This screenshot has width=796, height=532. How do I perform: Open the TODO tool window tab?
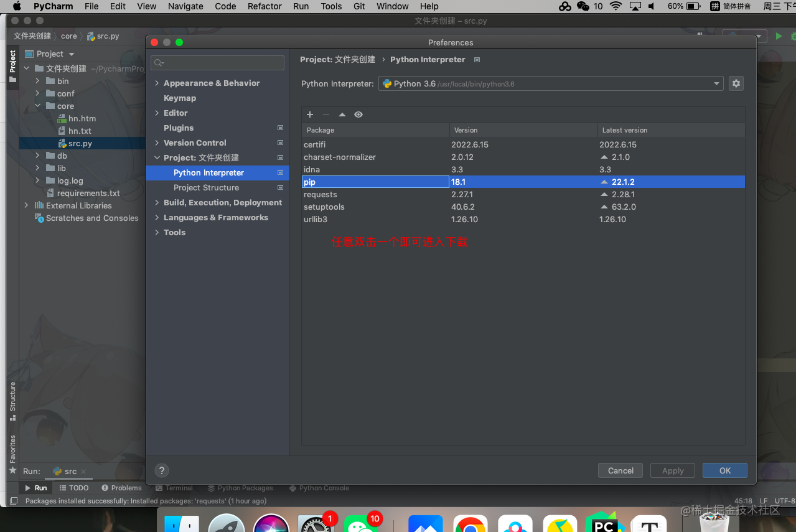(74, 488)
